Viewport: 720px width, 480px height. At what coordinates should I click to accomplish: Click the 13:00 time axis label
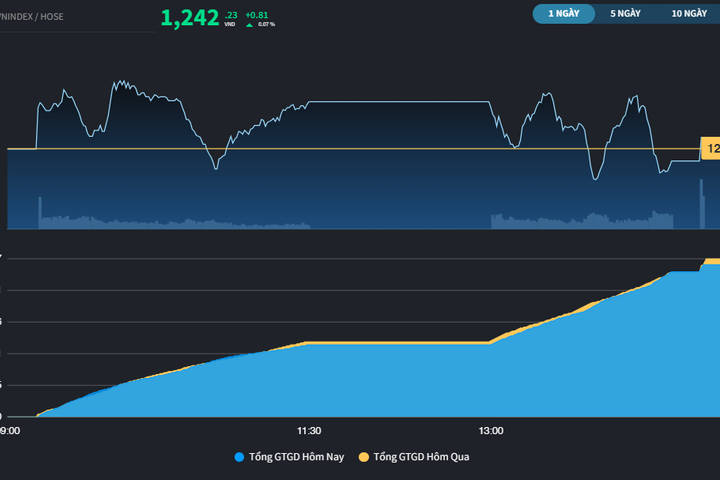[491, 431]
